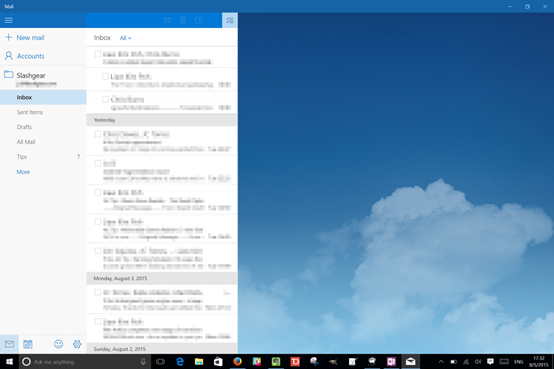Image resolution: width=554 pixels, height=369 pixels.
Task: Click the Sunday, August 2, 2015 header
Action: [162, 348]
